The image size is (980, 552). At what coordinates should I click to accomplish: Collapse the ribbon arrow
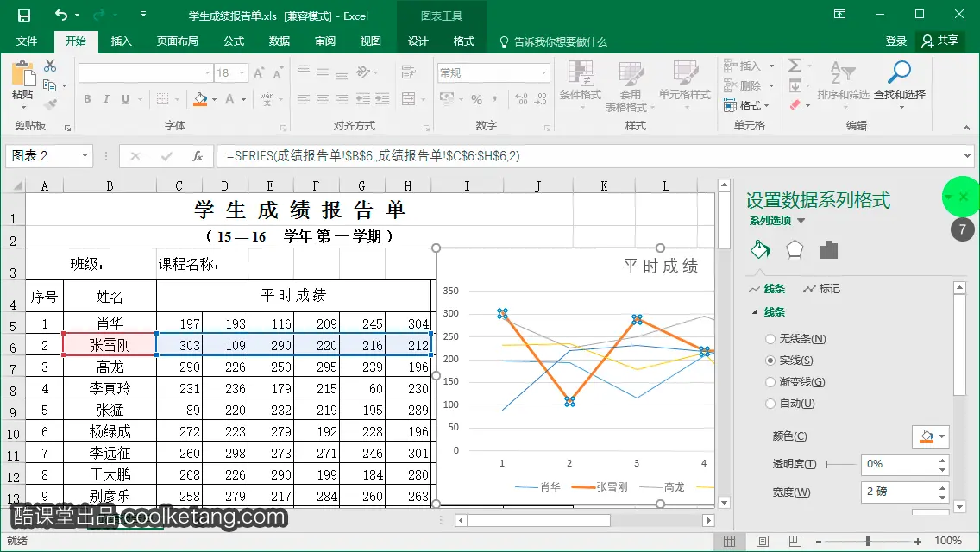pos(966,128)
